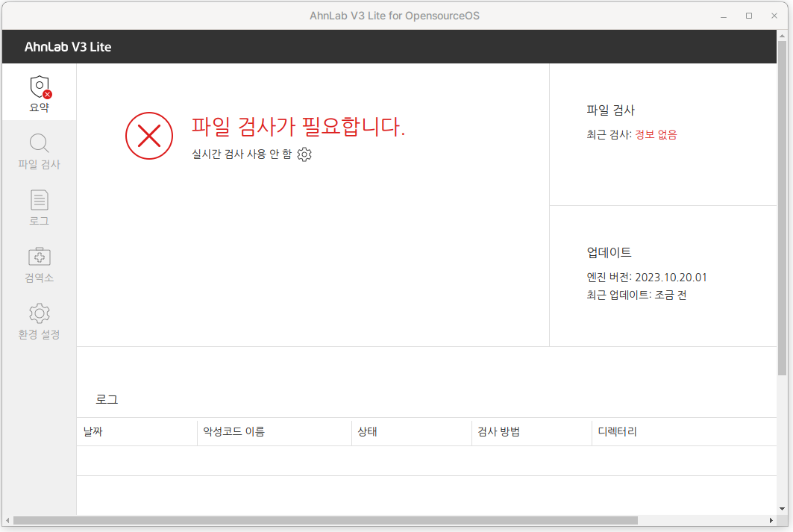Sort by the 디렉터리 column header
Viewport: 793px width, 532px height.
click(684, 431)
